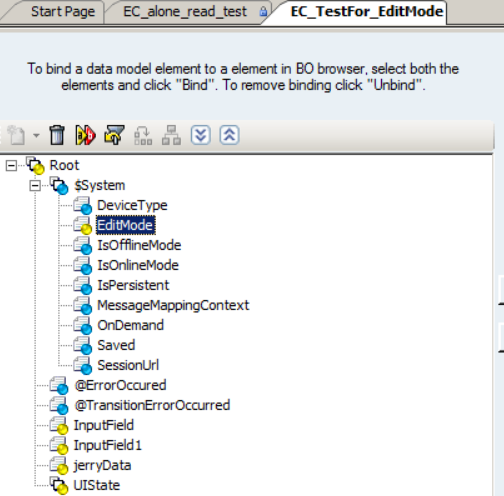Select IsPersistent tree element

click(133, 285)
